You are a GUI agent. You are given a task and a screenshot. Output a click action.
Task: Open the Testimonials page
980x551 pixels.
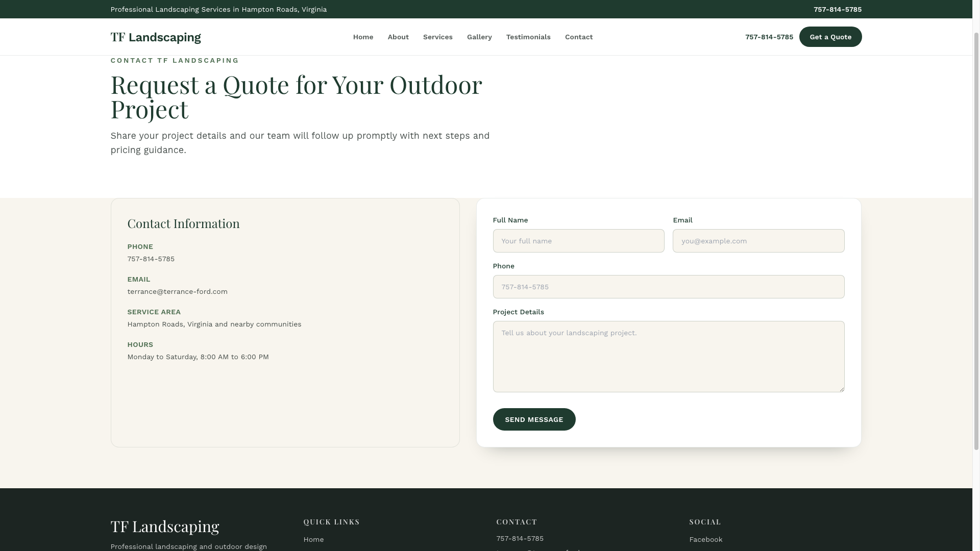click(x=528, y=37)
